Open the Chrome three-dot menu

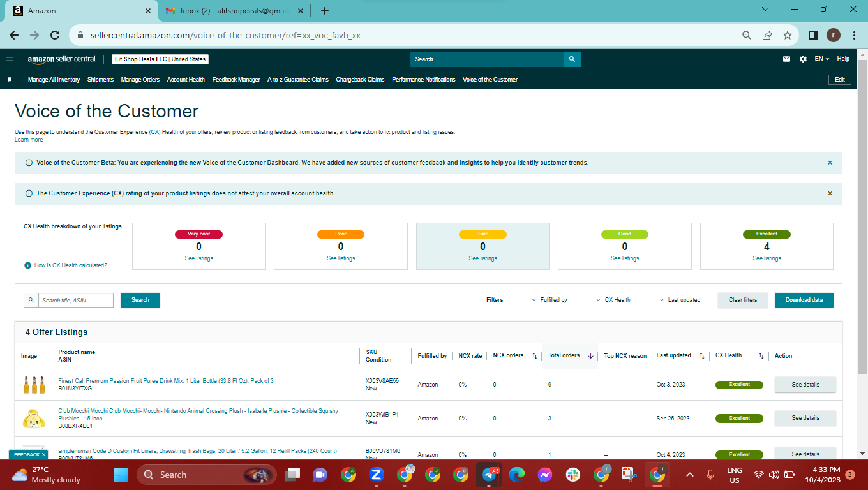tap(854, 36)
